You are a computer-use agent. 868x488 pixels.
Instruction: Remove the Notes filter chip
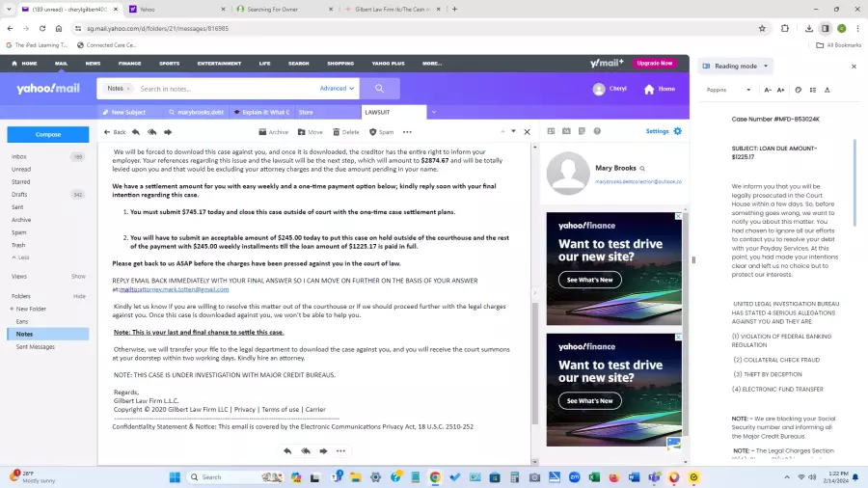128,89
